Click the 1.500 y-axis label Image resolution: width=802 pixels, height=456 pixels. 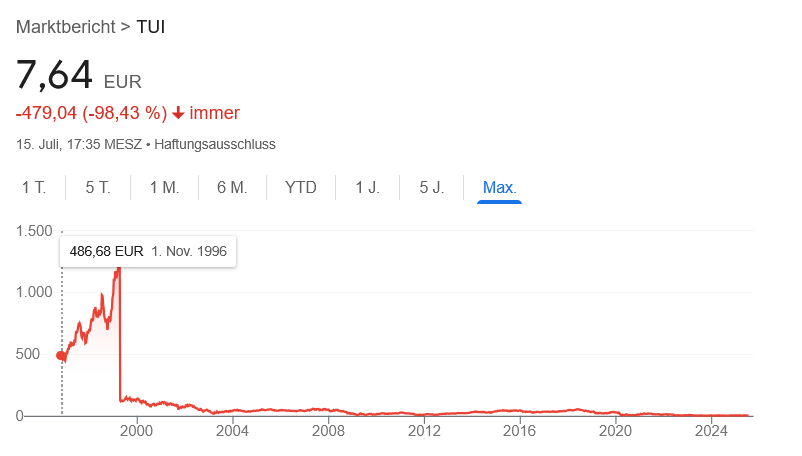coord(34,231)
